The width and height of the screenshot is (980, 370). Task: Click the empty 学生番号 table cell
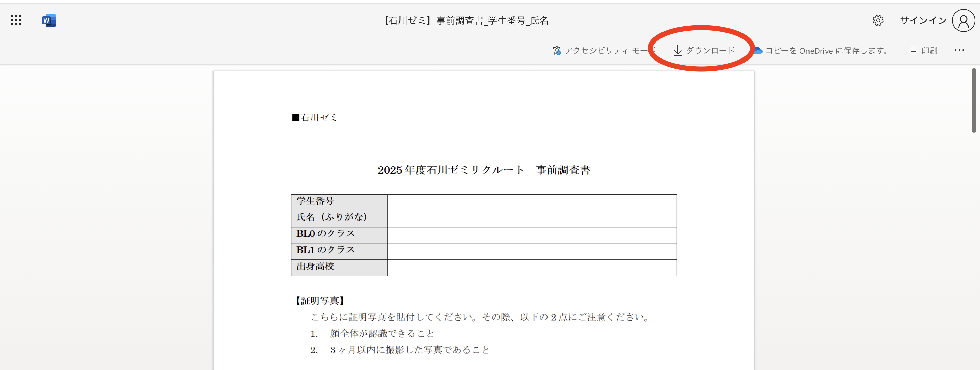click(532, 202)
